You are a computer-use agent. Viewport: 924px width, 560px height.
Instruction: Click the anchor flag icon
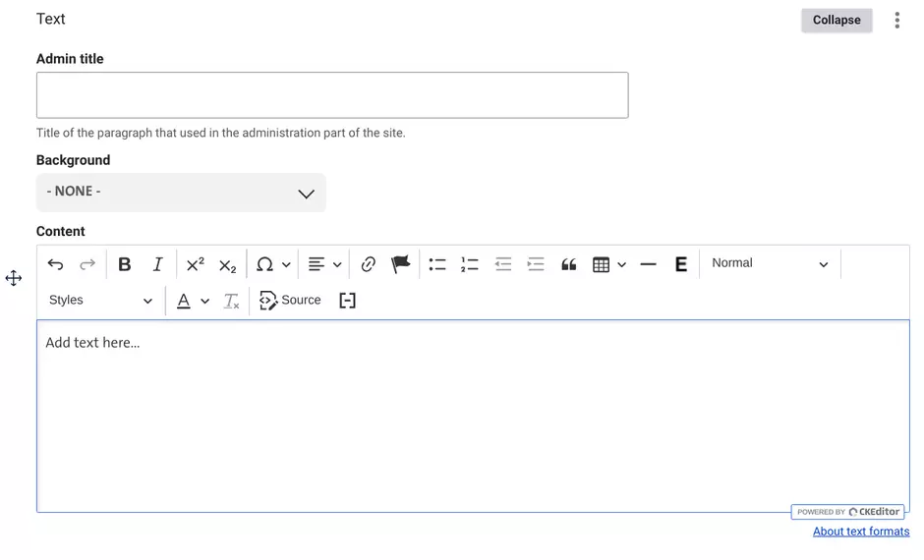tap(400, 264)
